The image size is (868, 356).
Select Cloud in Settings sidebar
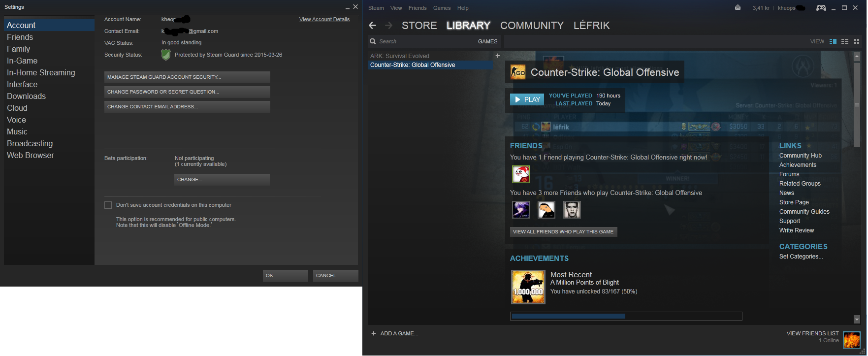click(49, 108)
